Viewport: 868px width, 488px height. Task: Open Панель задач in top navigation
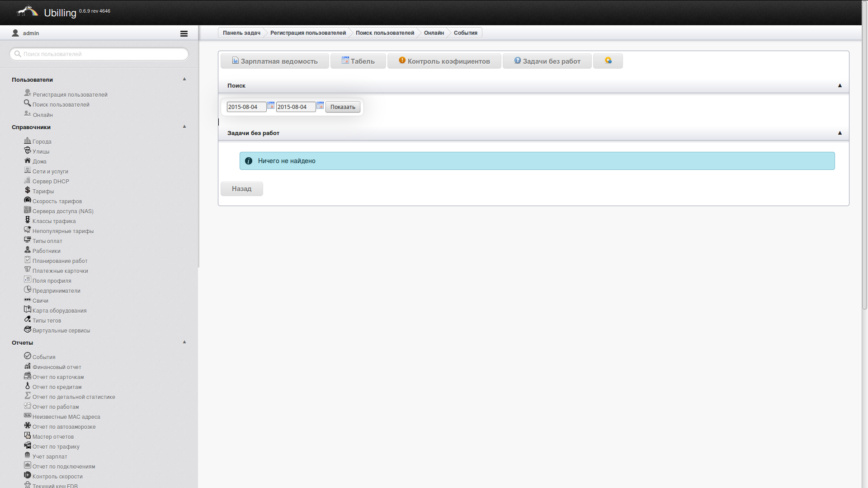(x=241, y=33)
